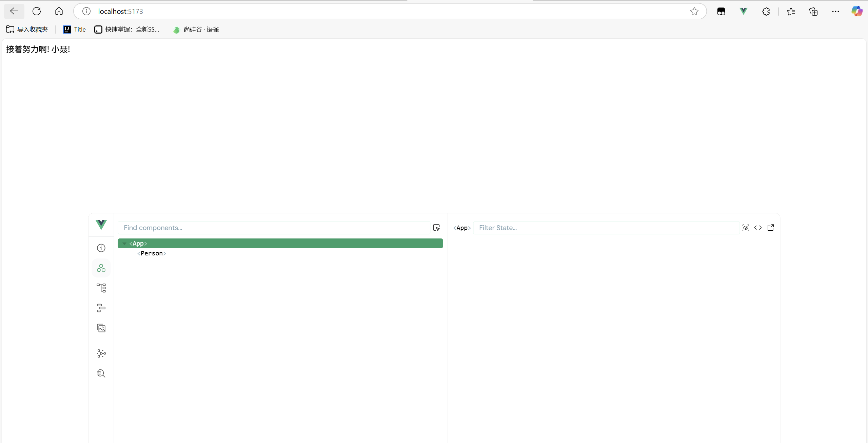Show the render code brackets icon
Viewport: 868px width, 443px height.
[758, 228]
